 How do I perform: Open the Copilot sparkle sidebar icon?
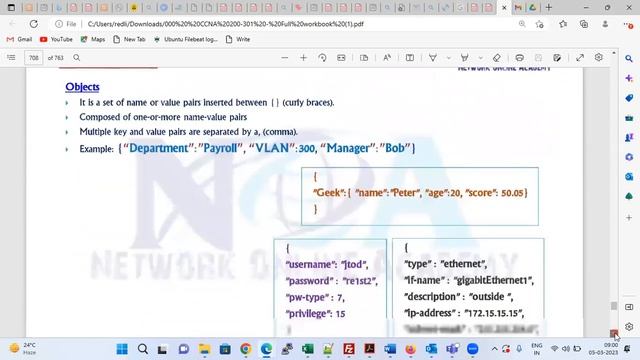[629, 78]
